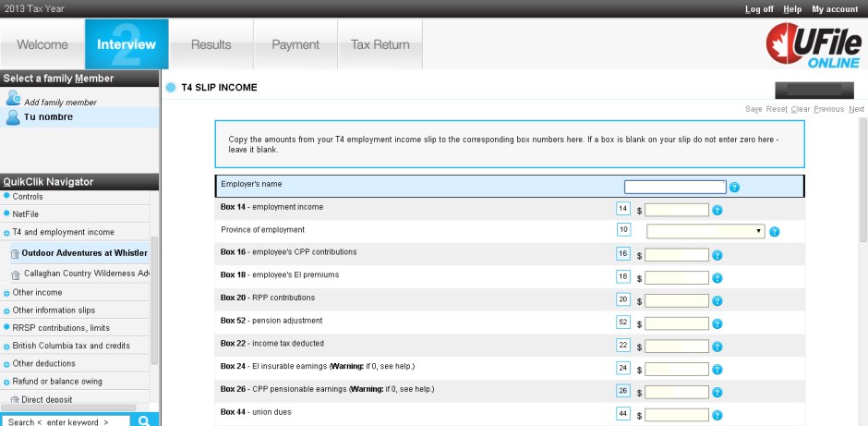Select Tu nombre family member
This screenshot has height=426, width=868.
[x=48, y=117]
